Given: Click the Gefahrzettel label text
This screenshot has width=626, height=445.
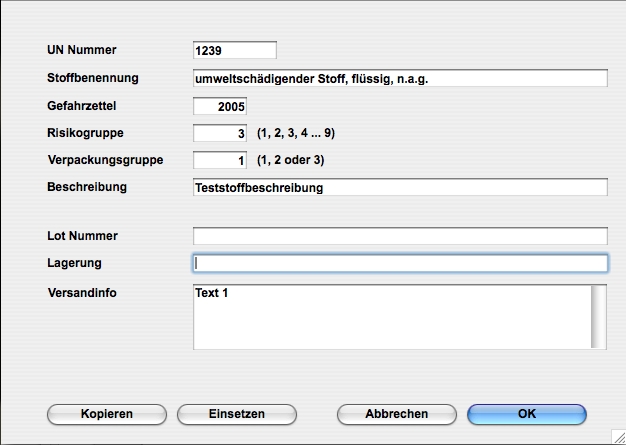Looking at the screenshot, I should tap(86, 105).
